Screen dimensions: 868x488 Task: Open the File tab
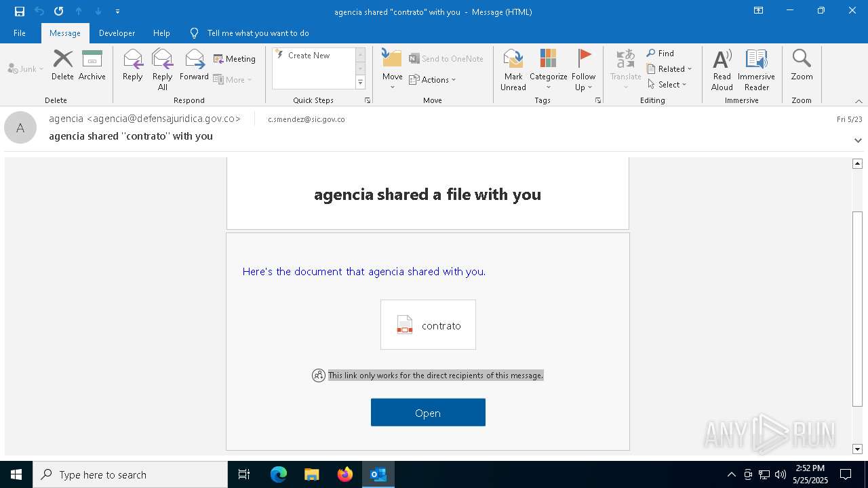[x=20, y=33]
